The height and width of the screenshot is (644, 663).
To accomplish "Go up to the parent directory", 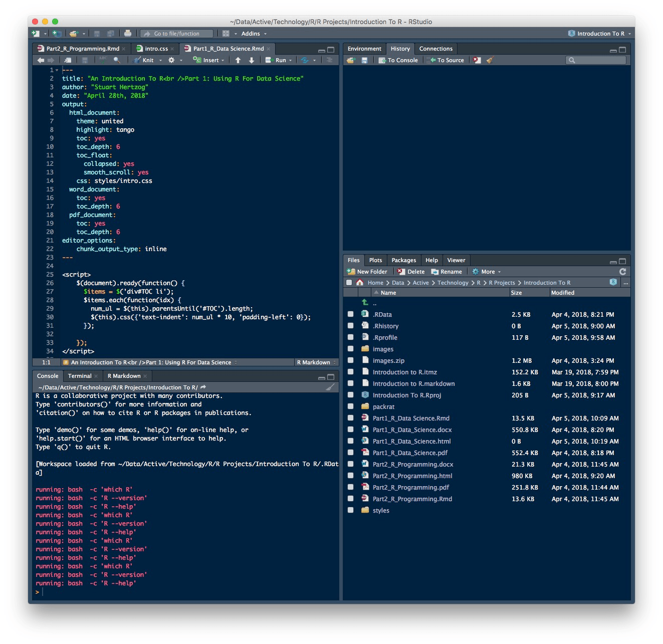I will [365, 303].
